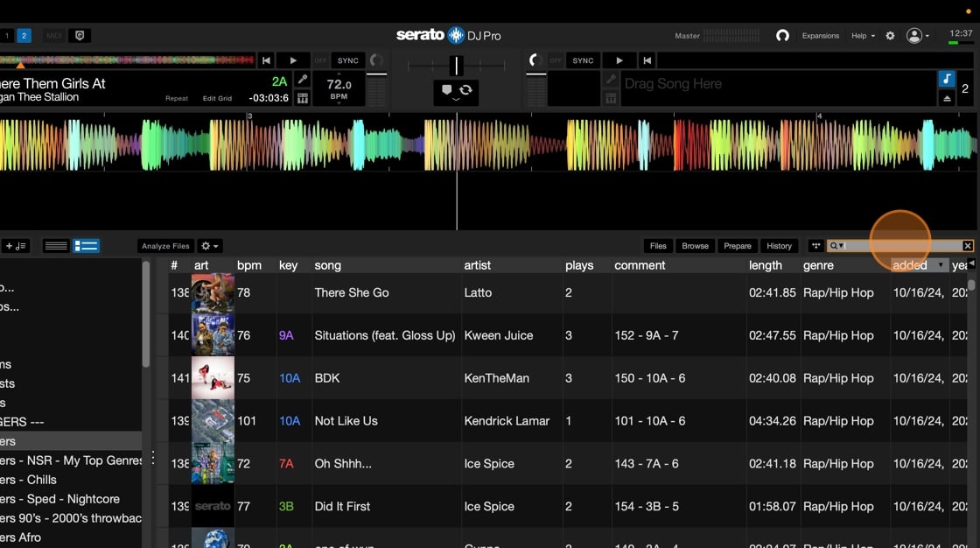Open the History panel tab
Viewport: 980px width, 548px height.
point(779,246)
